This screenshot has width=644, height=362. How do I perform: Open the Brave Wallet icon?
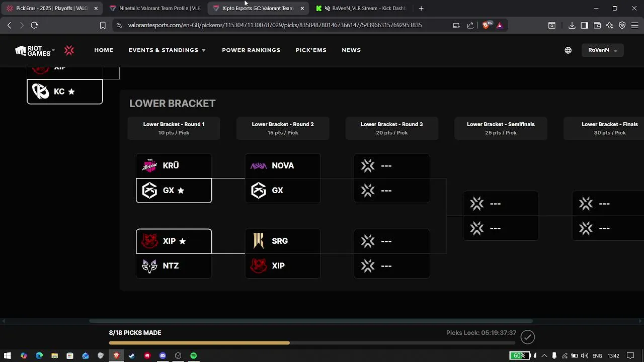coord(597,25)
